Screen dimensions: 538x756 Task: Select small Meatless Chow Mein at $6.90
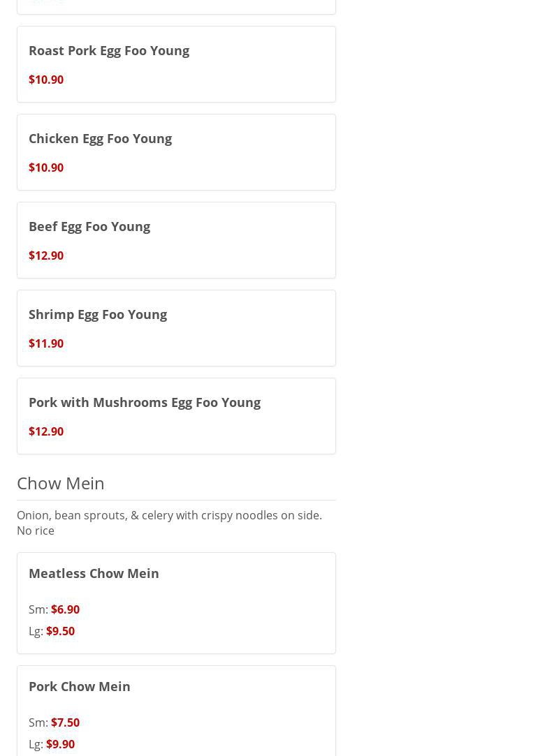coord(65,609)
